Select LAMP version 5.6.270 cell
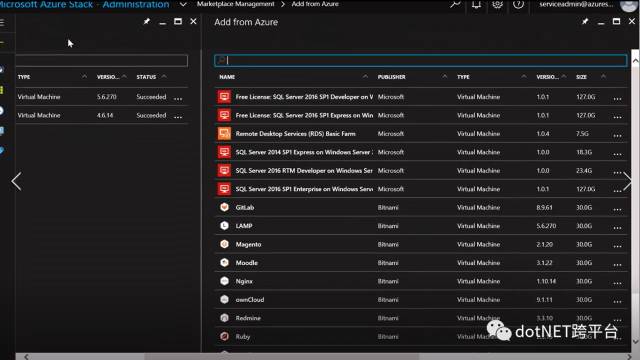640x360 pixels. (546, 226)
